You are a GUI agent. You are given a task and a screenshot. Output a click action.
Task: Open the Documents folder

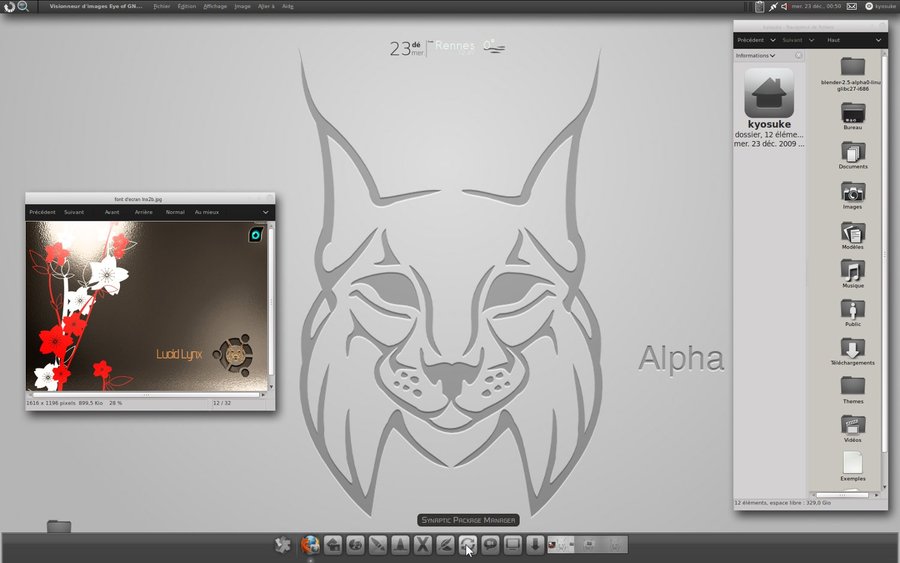(852, 155)
